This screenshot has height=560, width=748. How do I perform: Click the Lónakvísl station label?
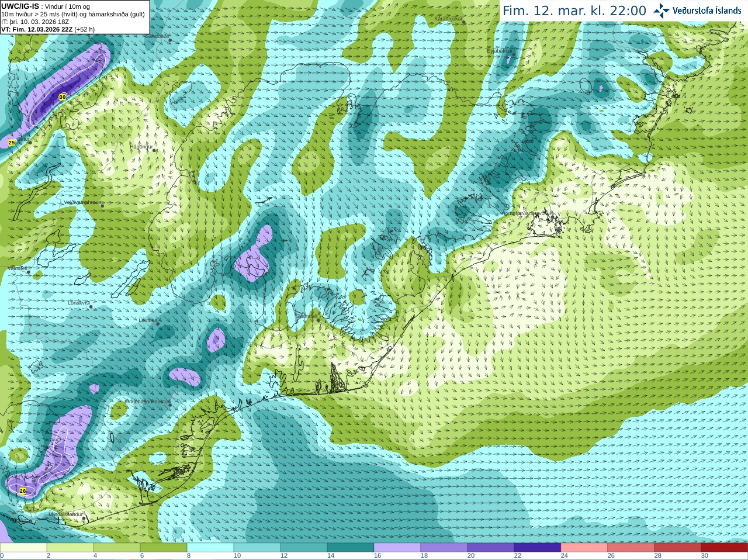[79, 303]
